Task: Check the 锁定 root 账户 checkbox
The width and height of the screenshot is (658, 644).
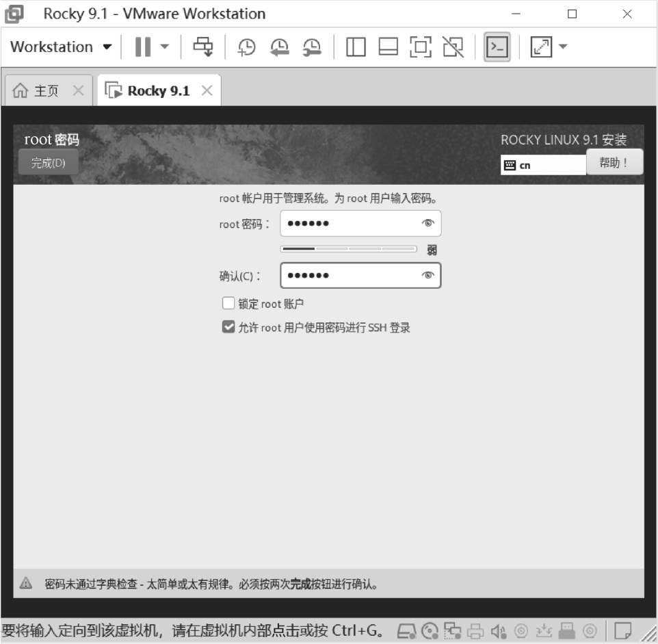Action: [x=228, y=303]
